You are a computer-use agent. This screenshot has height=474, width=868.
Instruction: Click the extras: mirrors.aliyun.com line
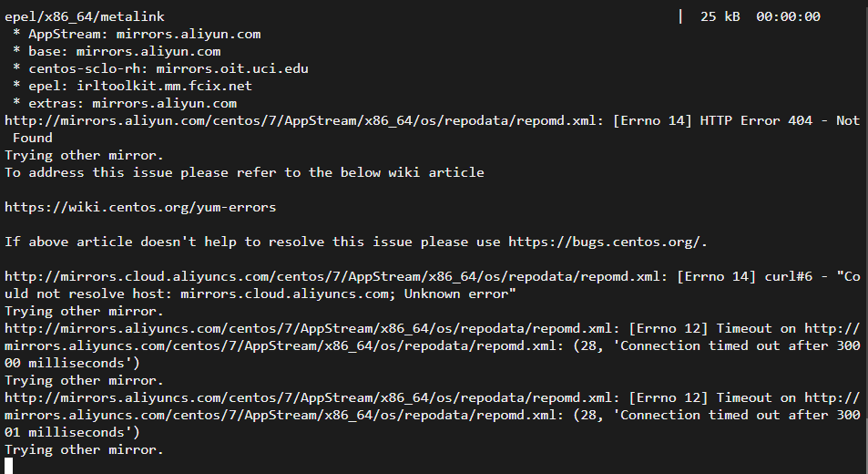pyautogui.click(x=125, y=104)
